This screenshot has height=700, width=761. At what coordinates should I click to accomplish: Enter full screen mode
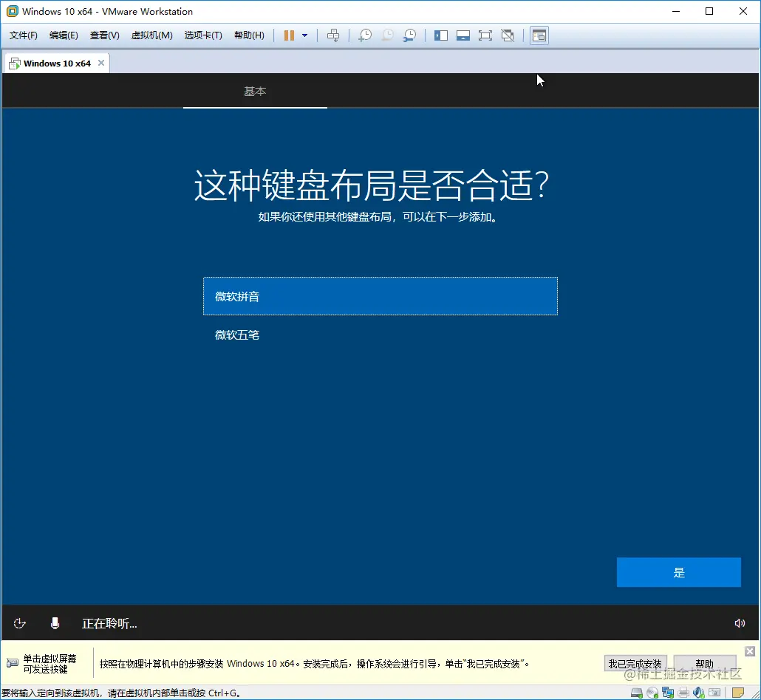[x=485, y=35]
